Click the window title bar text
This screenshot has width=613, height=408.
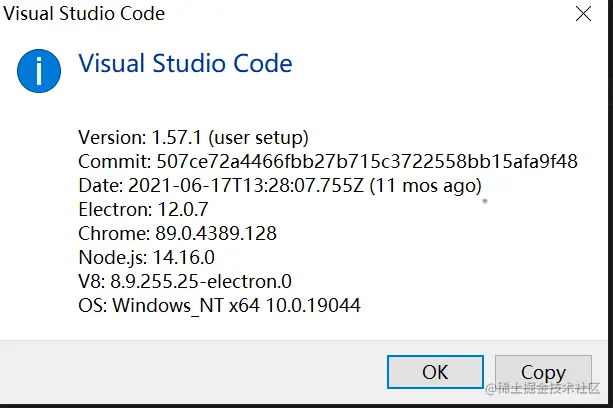click(x=84, y=14)
